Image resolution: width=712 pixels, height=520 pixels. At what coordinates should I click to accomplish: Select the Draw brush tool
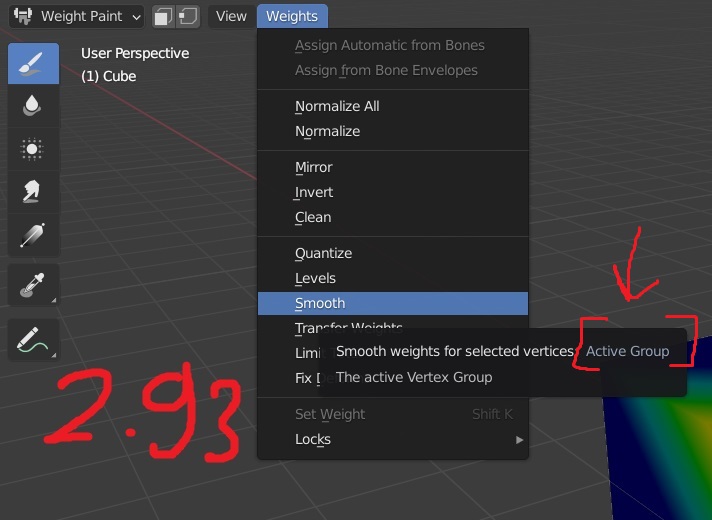pos(33,64)
